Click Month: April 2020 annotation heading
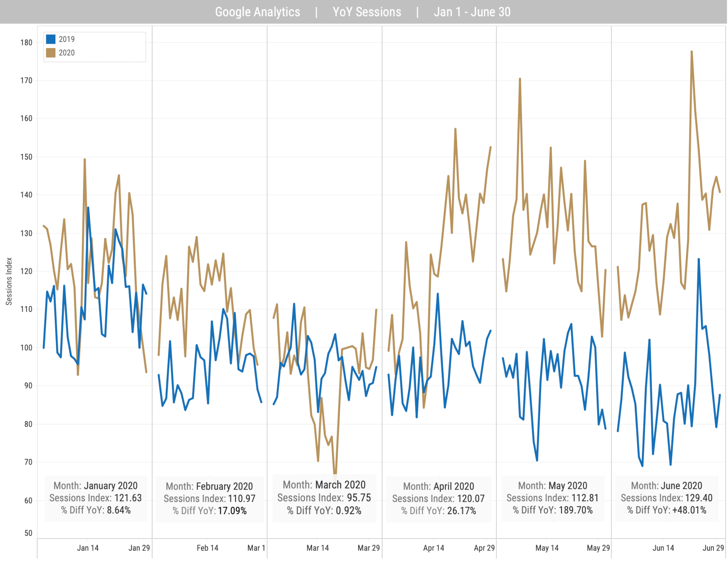 pos(439,486)
